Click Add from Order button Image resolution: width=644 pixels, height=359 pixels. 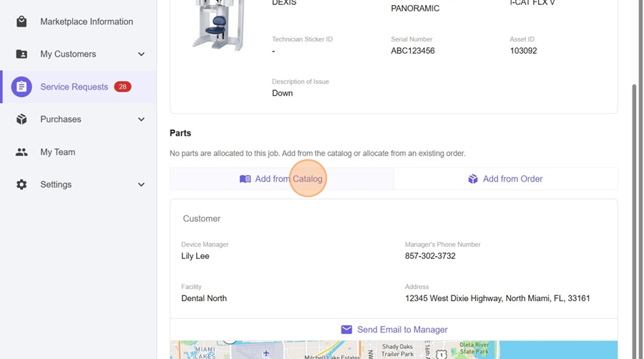(x=505, y=179)
